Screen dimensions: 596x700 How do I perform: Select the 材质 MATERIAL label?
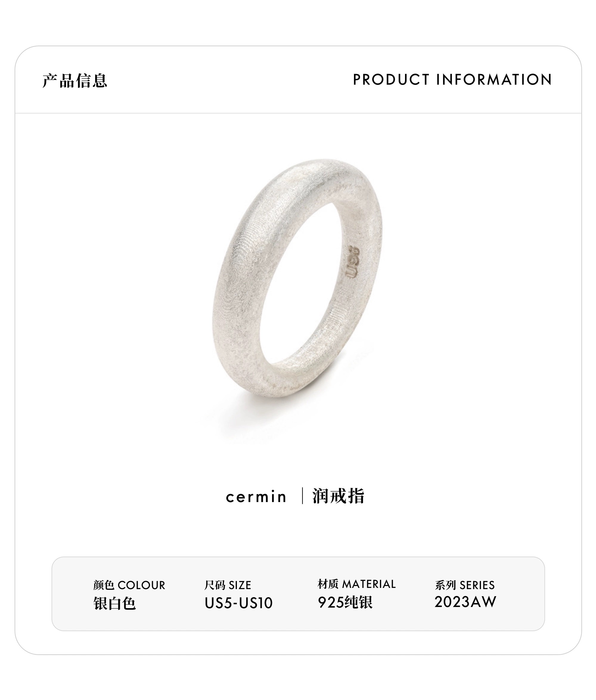pyautogui.click(x=357, y=584)
